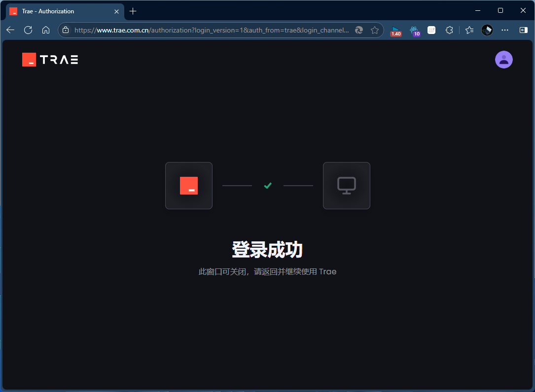Image resolution: width=535 pixels, height=392 pixels.
Task: Open the extension with 1.40 badge
Action: click(396, 31)
